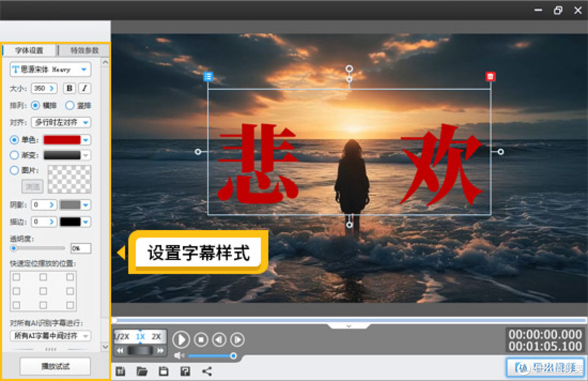Save project using floppy disk icon
Image resolution: width=588 pixels, height=381 pixels.
click(163, 372)
